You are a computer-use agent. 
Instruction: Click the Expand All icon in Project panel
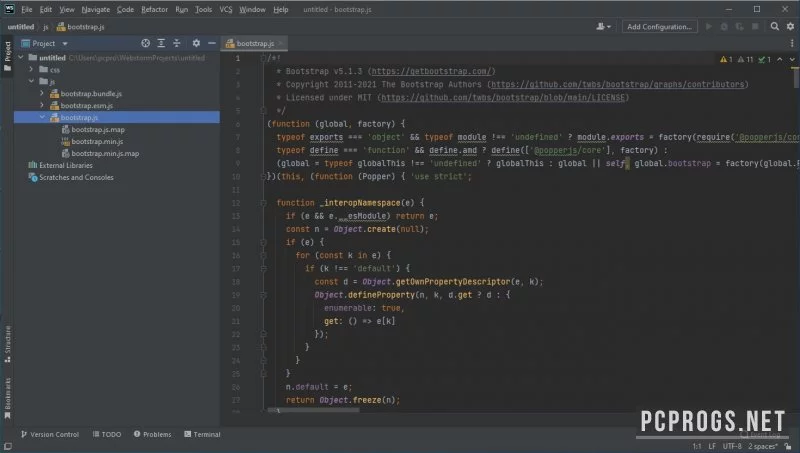(161, 43)
